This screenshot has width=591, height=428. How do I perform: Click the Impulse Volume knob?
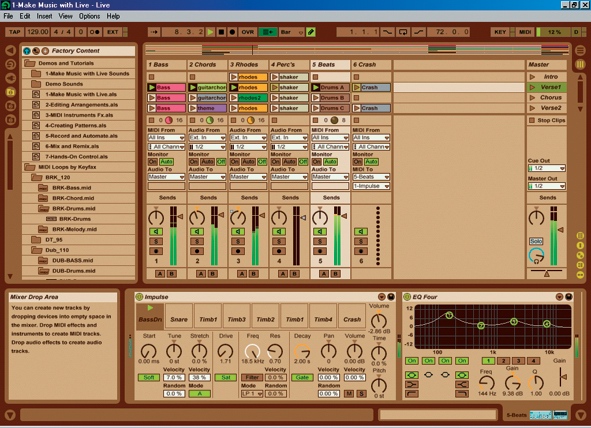[x=379, y=321]
